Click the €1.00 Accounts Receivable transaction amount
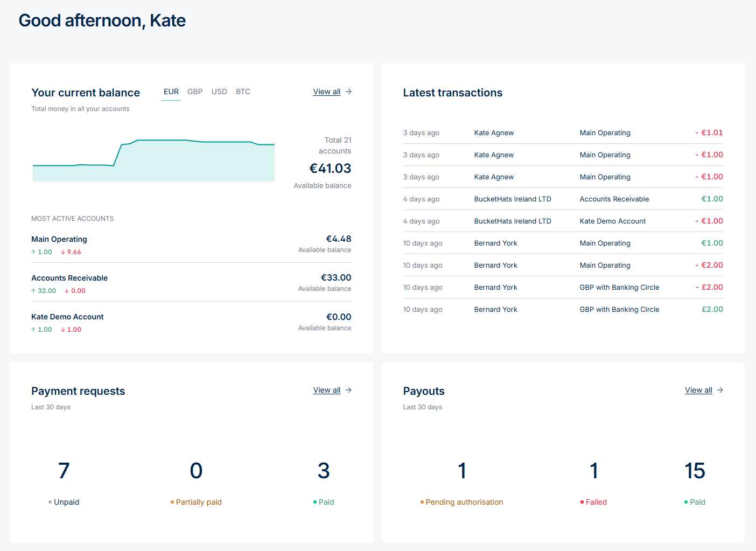 tap(712, 199)
